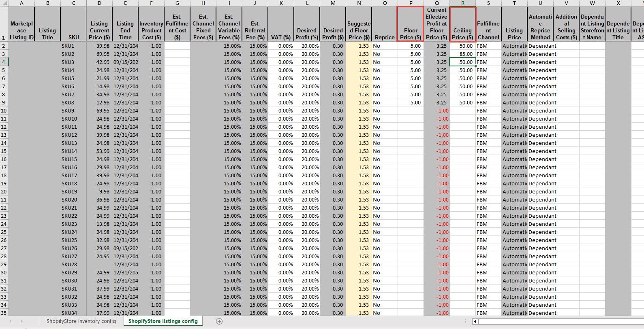The width and height of the screenshot is (644, 329).
Task: Click the Floor Price ($) header cell
Action: [411, 24]
